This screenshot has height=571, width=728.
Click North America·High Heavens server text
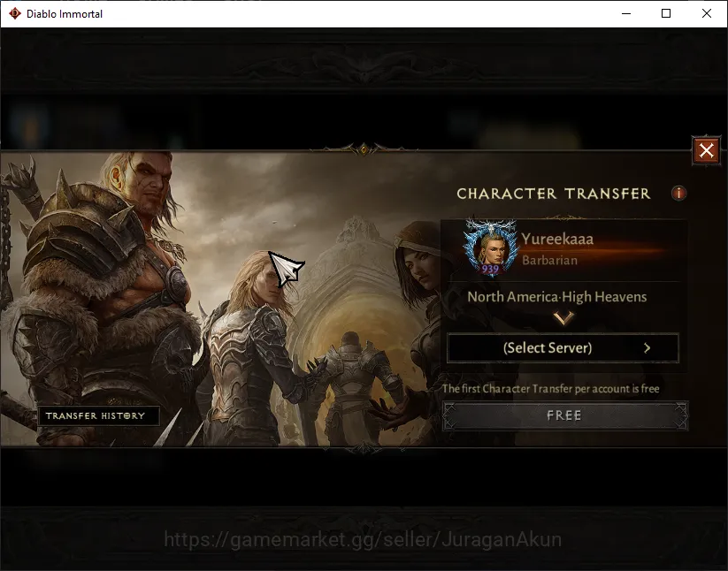coord(556,296)
